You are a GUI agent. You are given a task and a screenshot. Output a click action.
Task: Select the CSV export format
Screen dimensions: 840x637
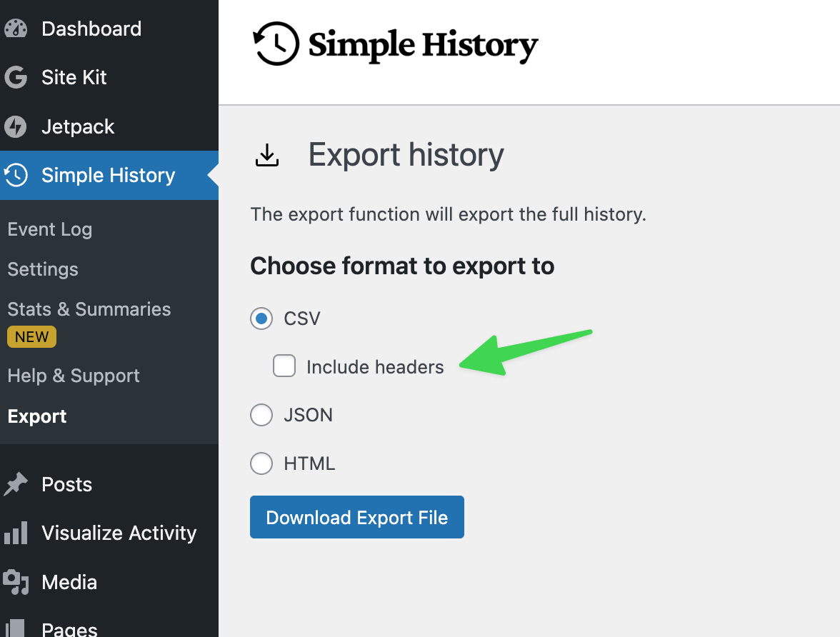pyautogui.click(x=261, y=318)
